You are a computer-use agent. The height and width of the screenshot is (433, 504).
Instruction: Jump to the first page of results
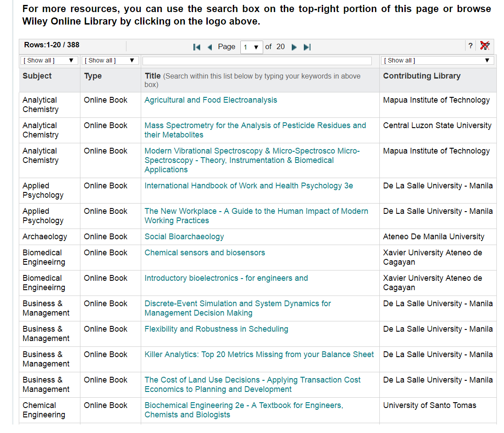click(197, 46)
